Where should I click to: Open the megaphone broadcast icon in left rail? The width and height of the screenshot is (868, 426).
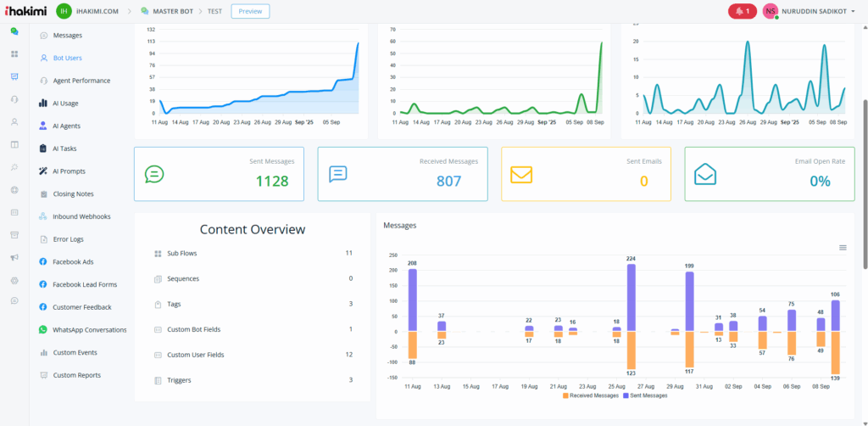[x=14, y=257]
